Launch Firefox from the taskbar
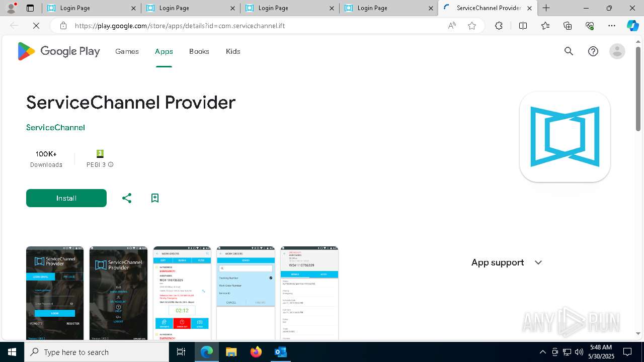The width and height of the screenshot is (644, 362). coord(256,352)
